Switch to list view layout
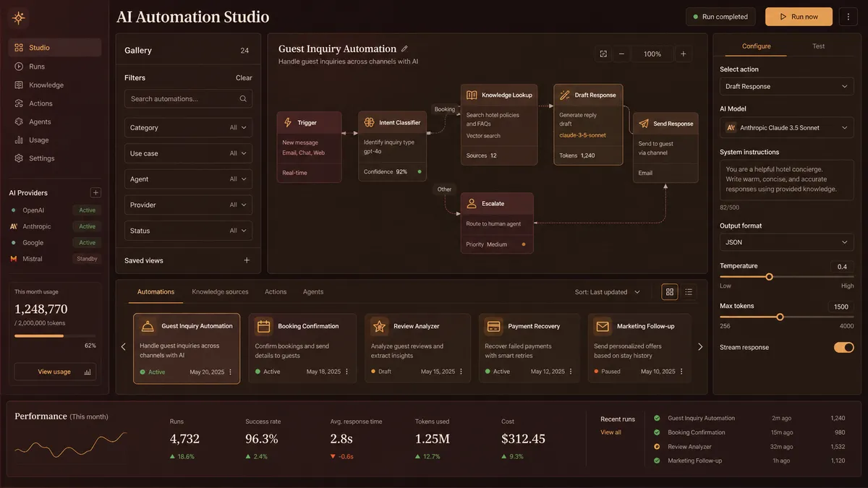Screen dimensions: 868x488 coord(689,292)
